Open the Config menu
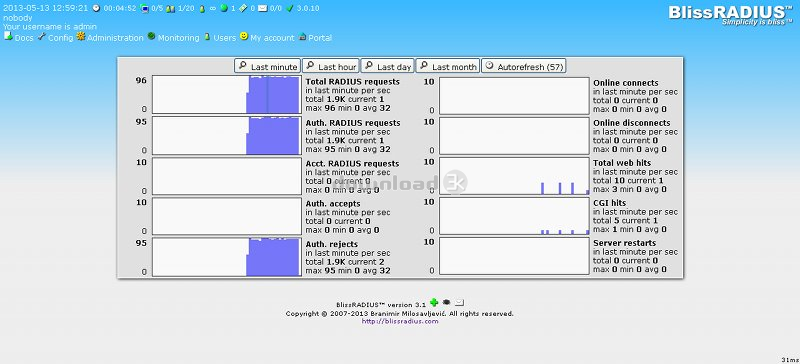Image resolution: width=800 pixels, height=364 pixels. pyautogui.click(x=56, y=37)
